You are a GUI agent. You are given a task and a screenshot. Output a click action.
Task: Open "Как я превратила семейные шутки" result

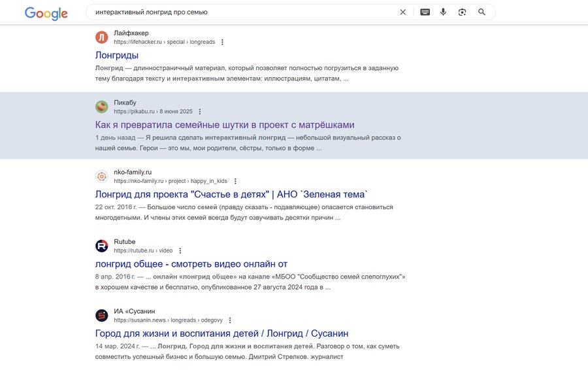click(225, 124)
